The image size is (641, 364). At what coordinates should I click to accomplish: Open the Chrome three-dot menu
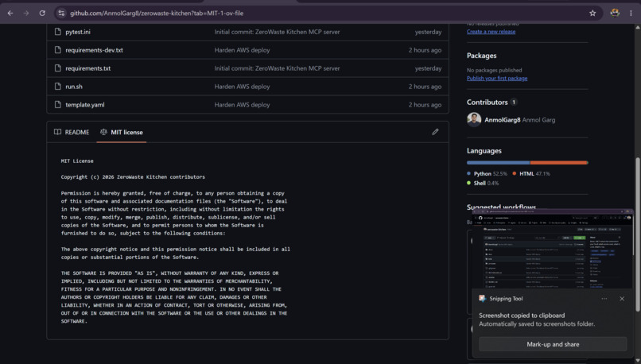point(631,13)
